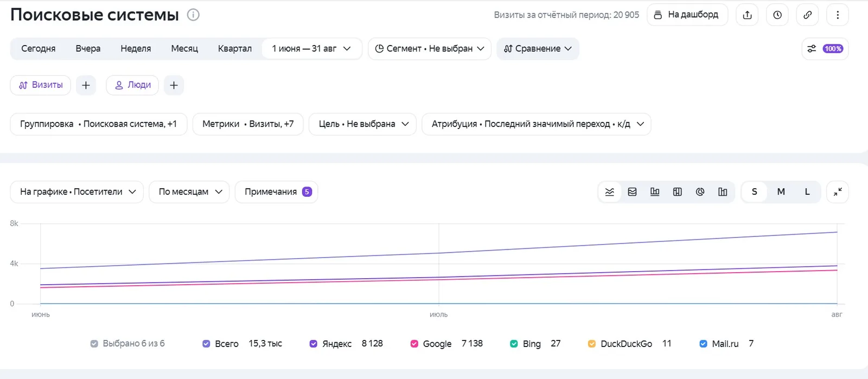Open Группировка · Поисковая система selector
The image size is (868, 379).
(99, 124)
